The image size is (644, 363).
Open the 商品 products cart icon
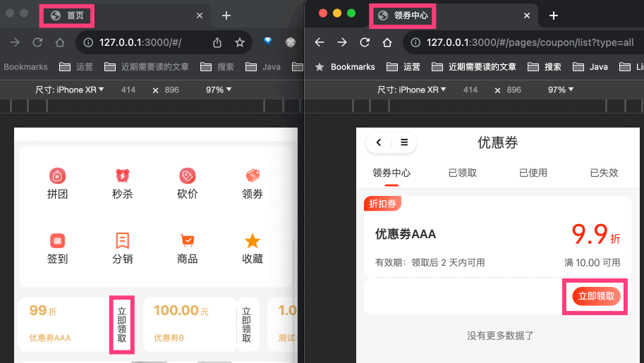click(187, 241)
